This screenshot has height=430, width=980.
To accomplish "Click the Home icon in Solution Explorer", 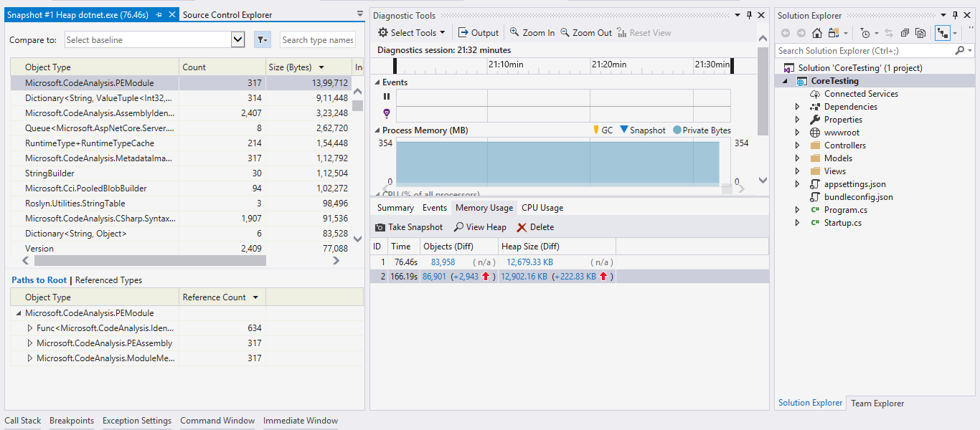I will (816, 33).
